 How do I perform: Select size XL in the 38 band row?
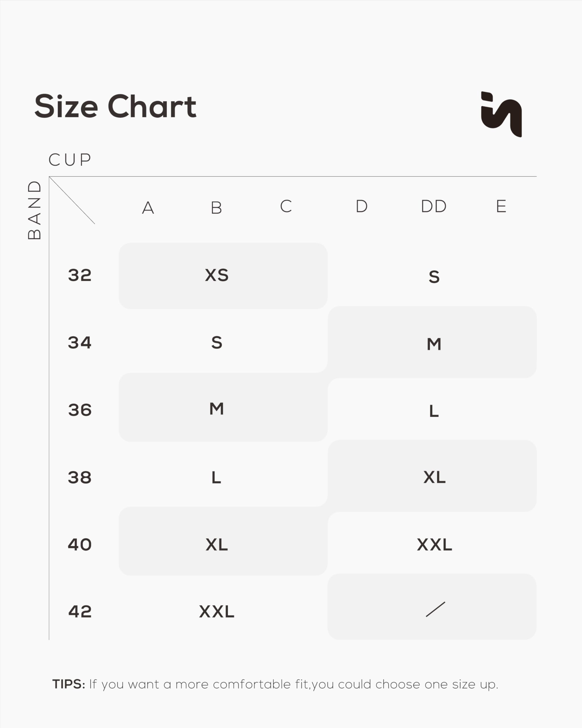434,477
